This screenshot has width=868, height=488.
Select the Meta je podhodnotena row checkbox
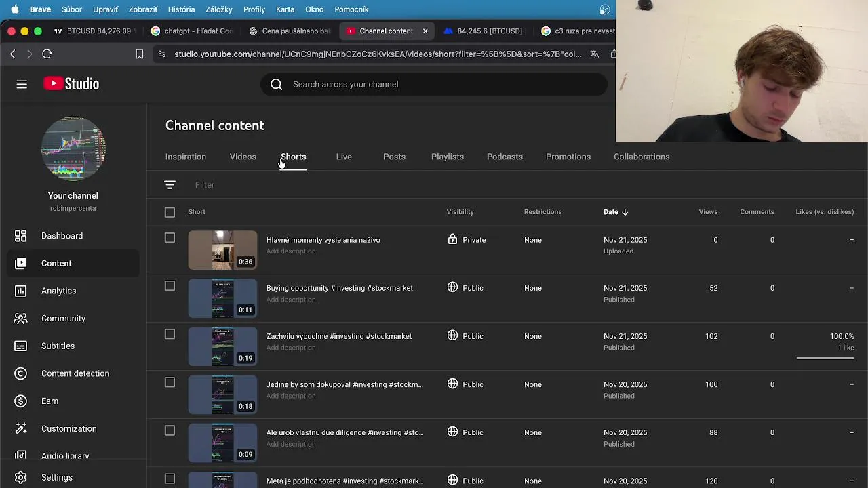(x=170, y=479)
